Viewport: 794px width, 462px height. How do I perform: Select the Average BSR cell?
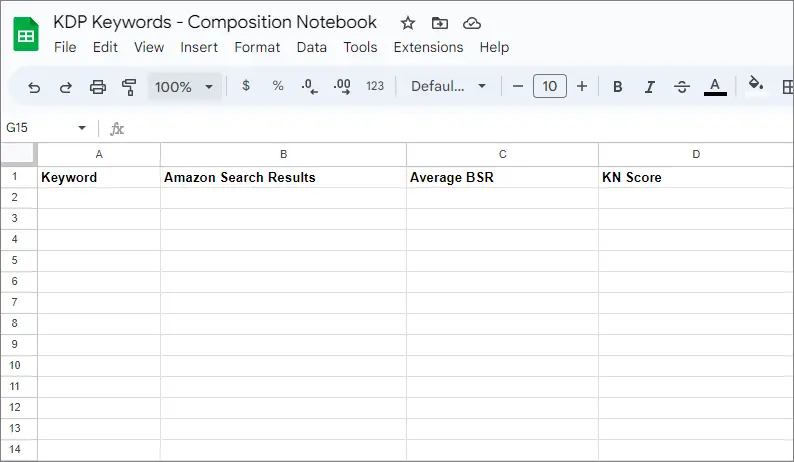tap(502, 177)
